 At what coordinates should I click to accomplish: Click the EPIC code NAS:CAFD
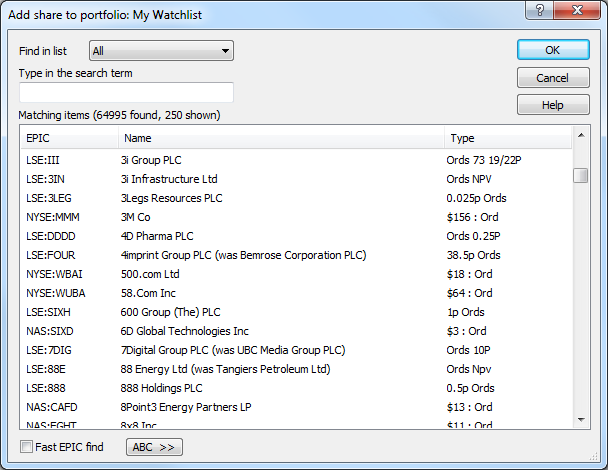pyautogui.click(x=52, y=407)
